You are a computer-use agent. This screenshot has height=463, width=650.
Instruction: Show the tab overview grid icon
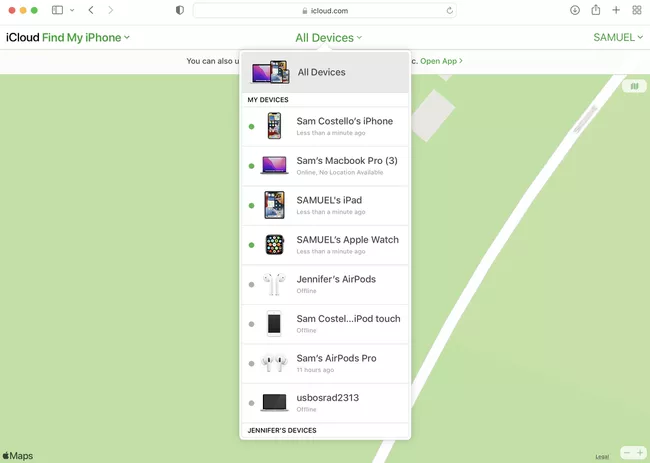click(637, 10)
